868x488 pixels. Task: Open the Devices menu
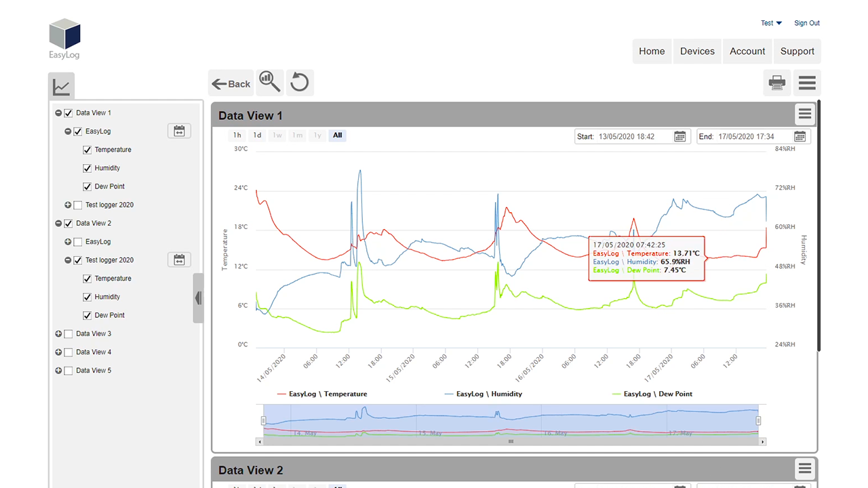click(x=697, y=51)
